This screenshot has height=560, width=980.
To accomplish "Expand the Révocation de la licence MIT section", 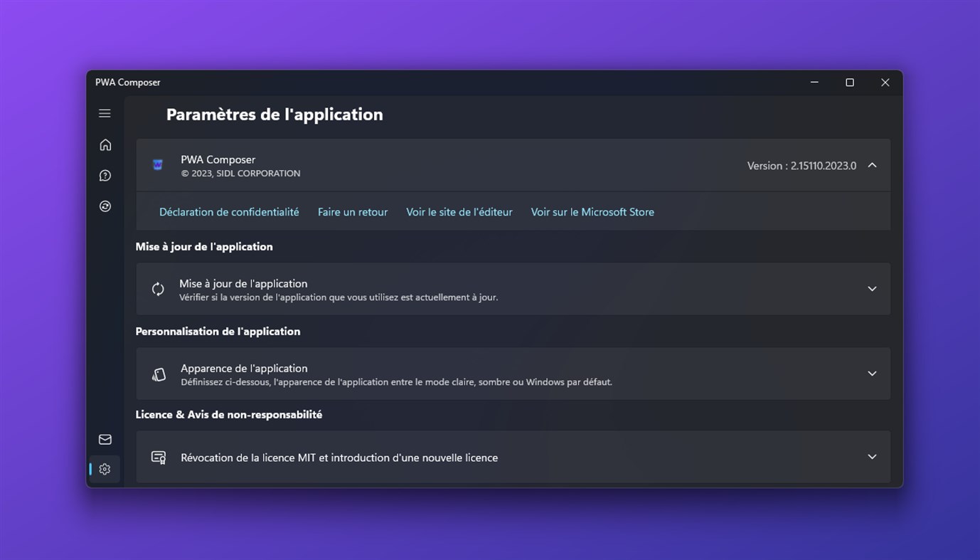I will click(872, 457).
